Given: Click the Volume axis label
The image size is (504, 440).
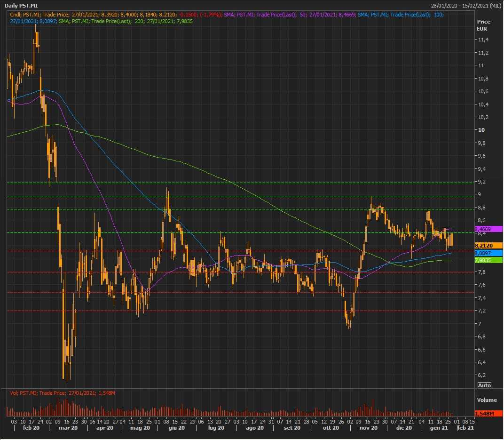Looking at the screenshot, I should click(487, 400).
